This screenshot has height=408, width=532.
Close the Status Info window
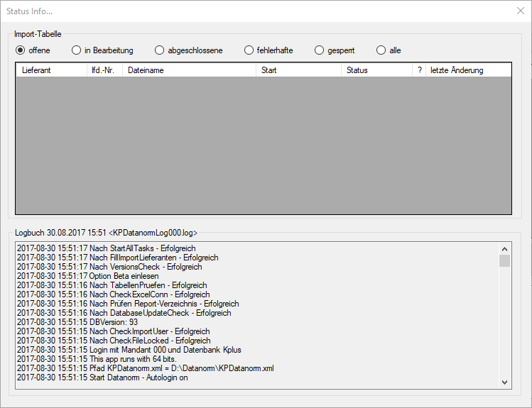[x=521, y=11]
